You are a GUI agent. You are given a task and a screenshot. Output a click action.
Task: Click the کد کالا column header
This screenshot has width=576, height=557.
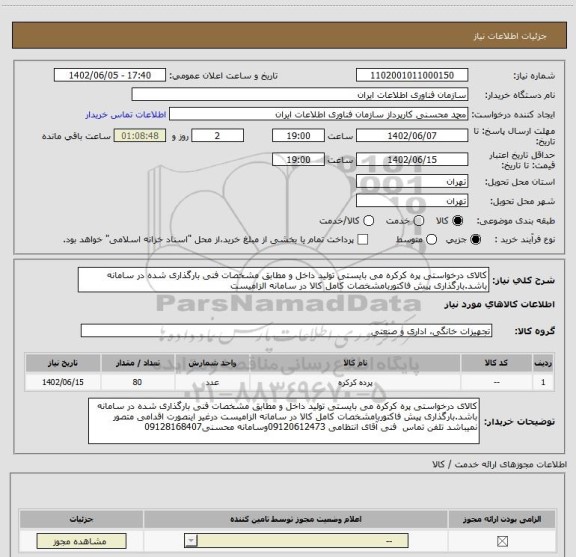496,363
